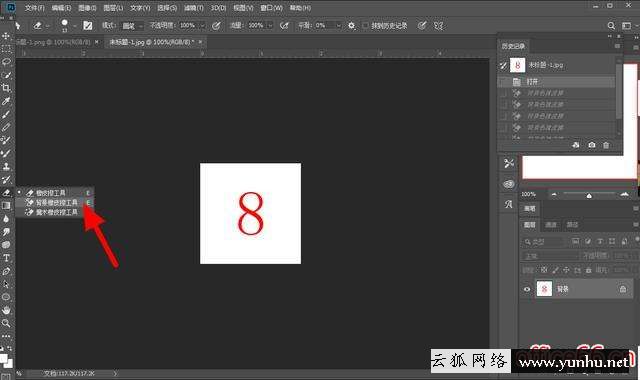Click the search icon in options bar
The width and height of the screenshot is (640, 380).
click(x=611, y=26)
